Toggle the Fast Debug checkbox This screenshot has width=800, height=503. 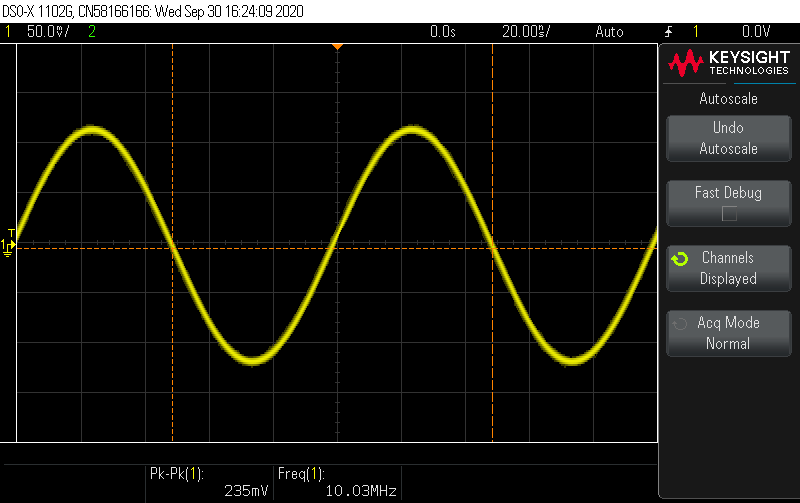click(x=729, y=213)
